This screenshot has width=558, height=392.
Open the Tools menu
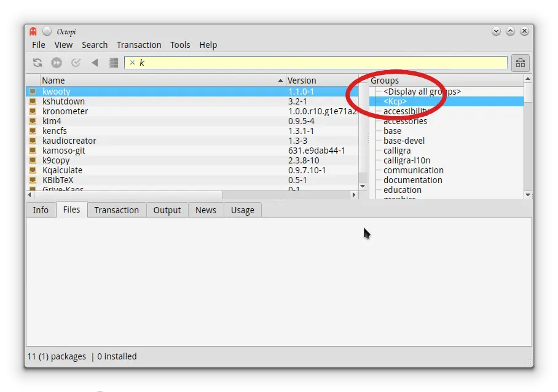coord(180,45)
